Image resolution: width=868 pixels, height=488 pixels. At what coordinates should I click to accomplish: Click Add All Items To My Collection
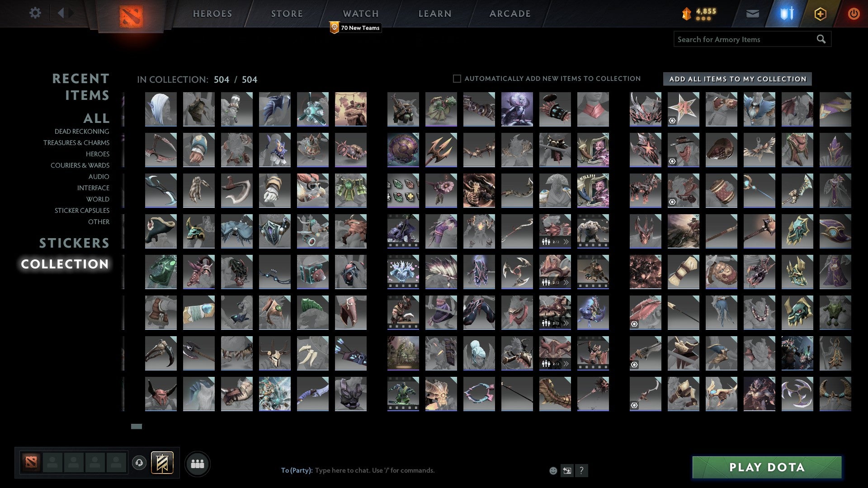[737, 79]
